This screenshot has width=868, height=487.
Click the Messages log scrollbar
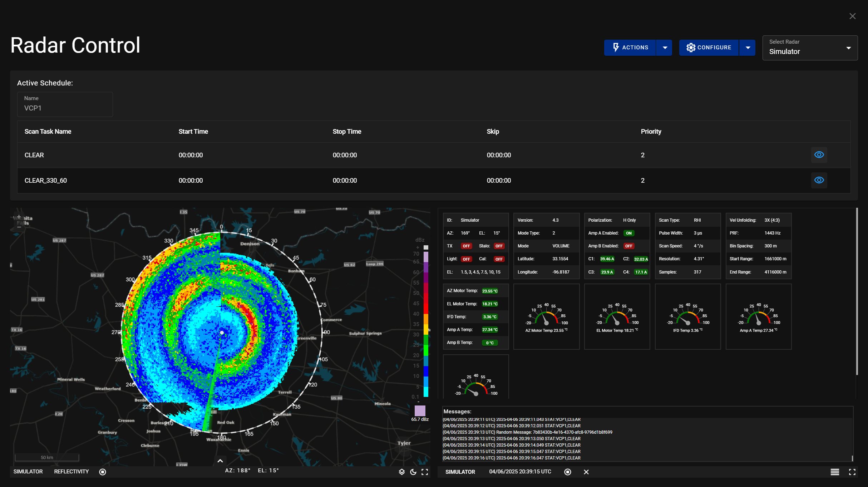tap(852, 458)
